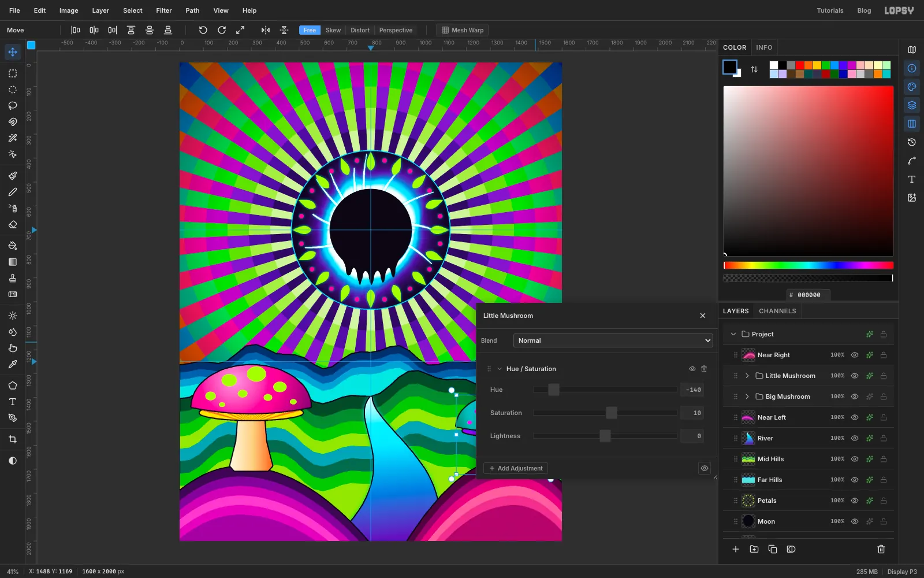
Task: Expand the Little Mushroom group
Action: 747,376
